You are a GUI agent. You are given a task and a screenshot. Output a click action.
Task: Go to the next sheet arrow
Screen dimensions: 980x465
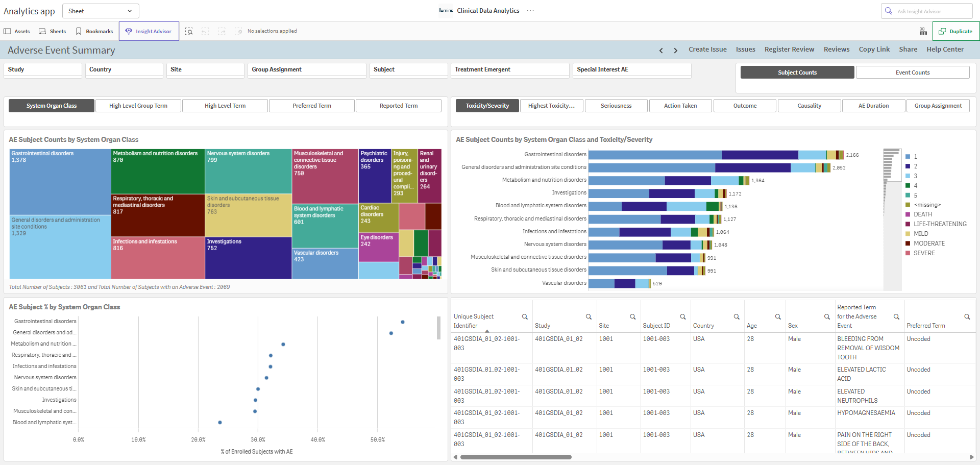click(676, 50)
